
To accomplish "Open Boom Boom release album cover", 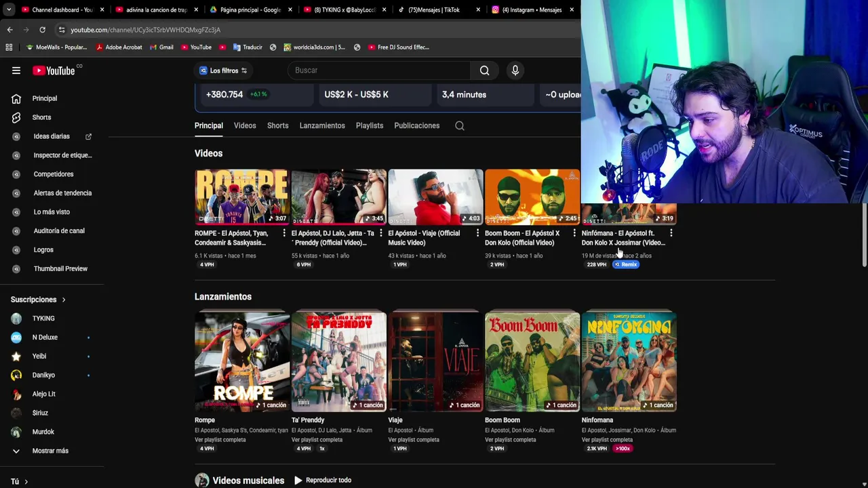I will (532, 361).
